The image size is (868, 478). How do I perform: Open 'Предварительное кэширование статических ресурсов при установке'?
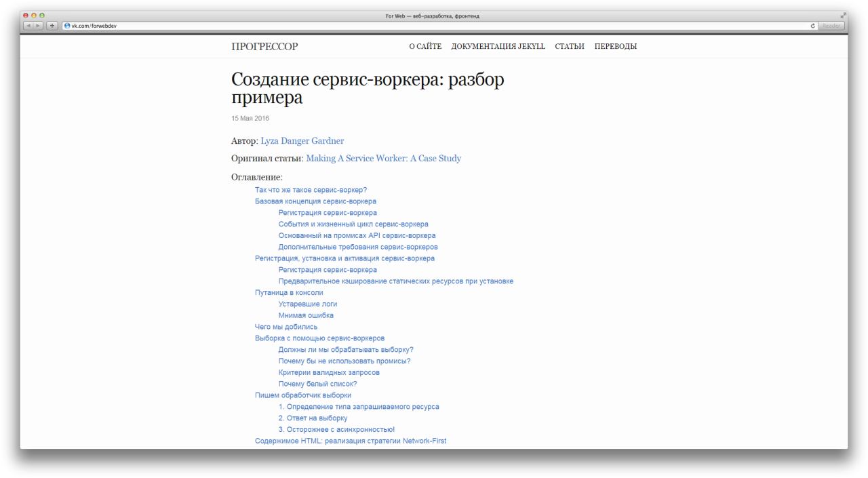coord(396,281)
